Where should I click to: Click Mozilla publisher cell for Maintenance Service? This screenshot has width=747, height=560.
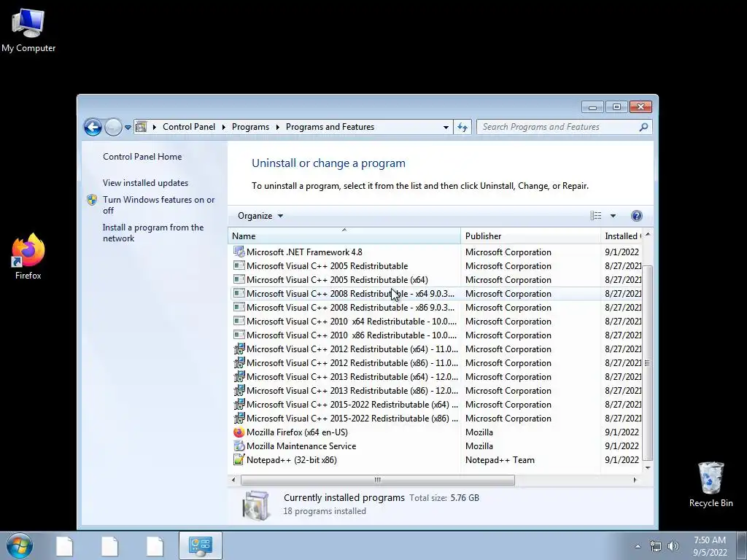click(x=479, y=446)
